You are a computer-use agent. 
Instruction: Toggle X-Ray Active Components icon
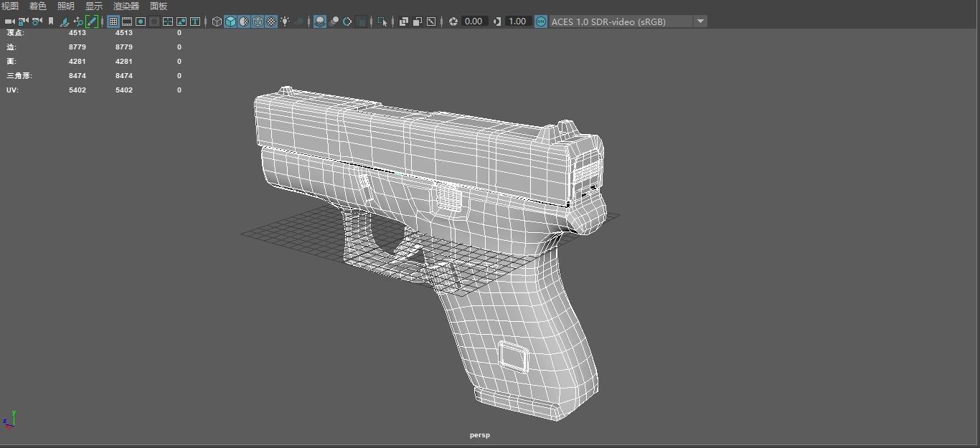(418, 22)
